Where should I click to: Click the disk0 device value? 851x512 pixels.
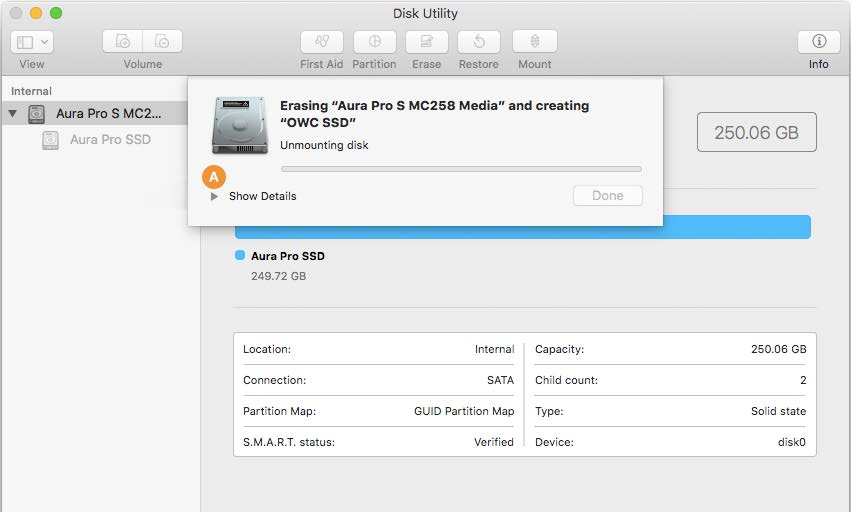pyautogui.click(x=792, y=442)
